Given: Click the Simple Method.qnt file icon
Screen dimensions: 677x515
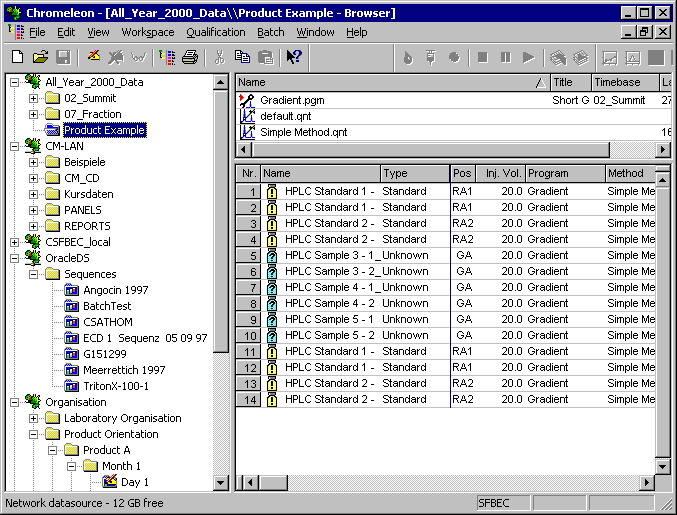Looking at the screenshot, I should 247,132.
